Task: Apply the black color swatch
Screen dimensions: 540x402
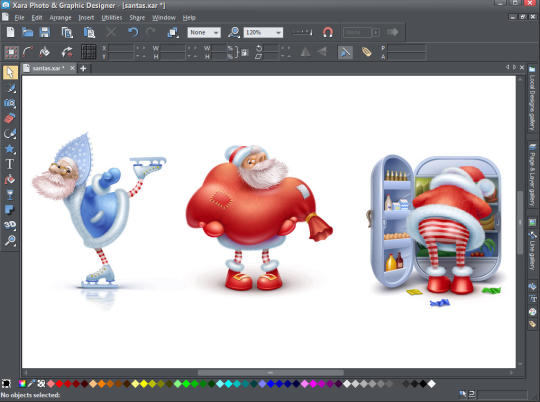Action: (x=423, y=384)
